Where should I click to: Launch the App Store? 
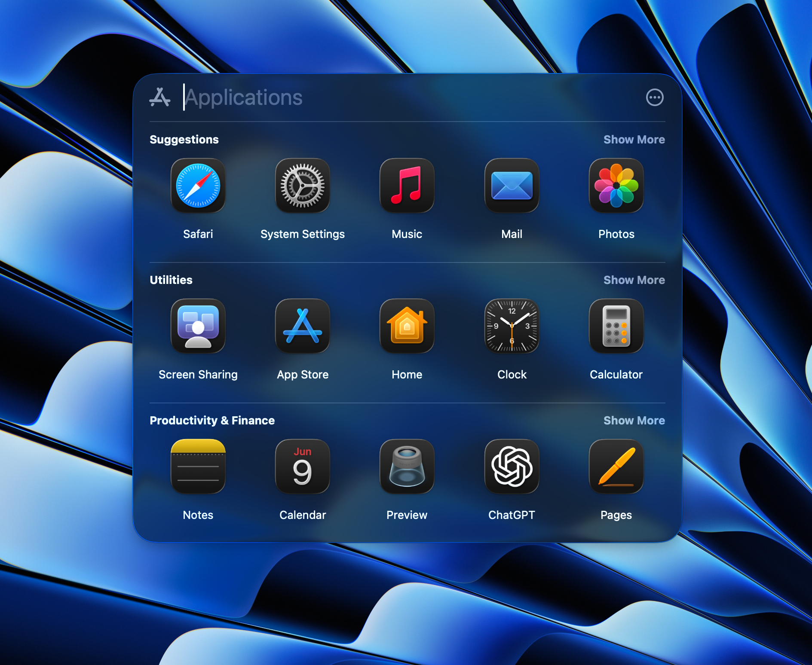point(303,326)
